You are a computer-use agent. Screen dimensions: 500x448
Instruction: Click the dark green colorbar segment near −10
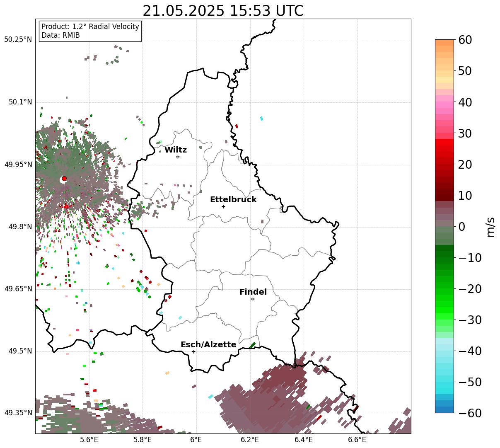click(444, 254)
